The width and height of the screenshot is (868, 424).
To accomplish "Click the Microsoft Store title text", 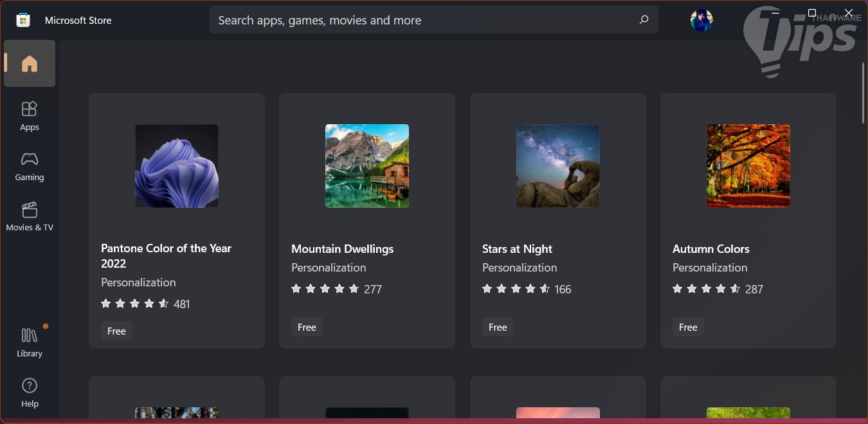I will click(78, 21).
